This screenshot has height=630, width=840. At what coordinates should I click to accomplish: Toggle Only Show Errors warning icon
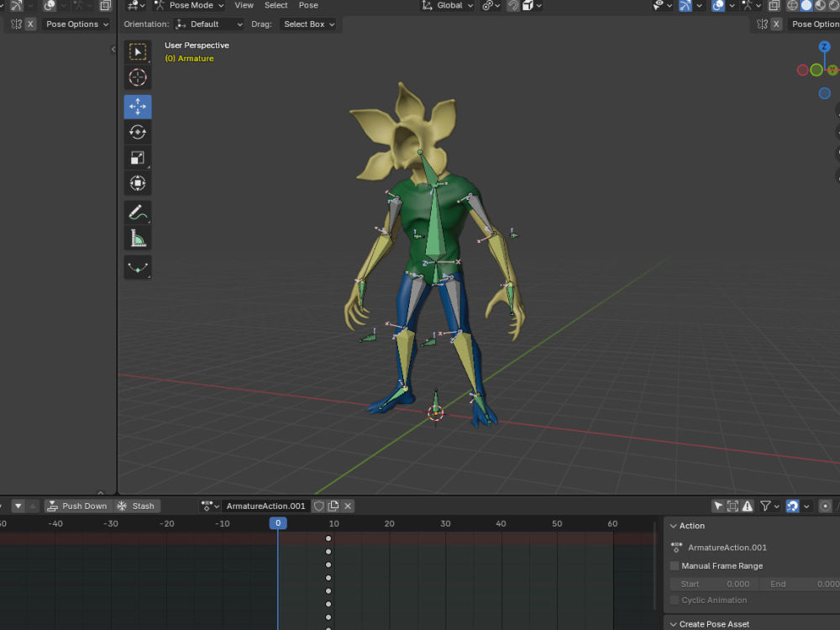click(748, 506)
